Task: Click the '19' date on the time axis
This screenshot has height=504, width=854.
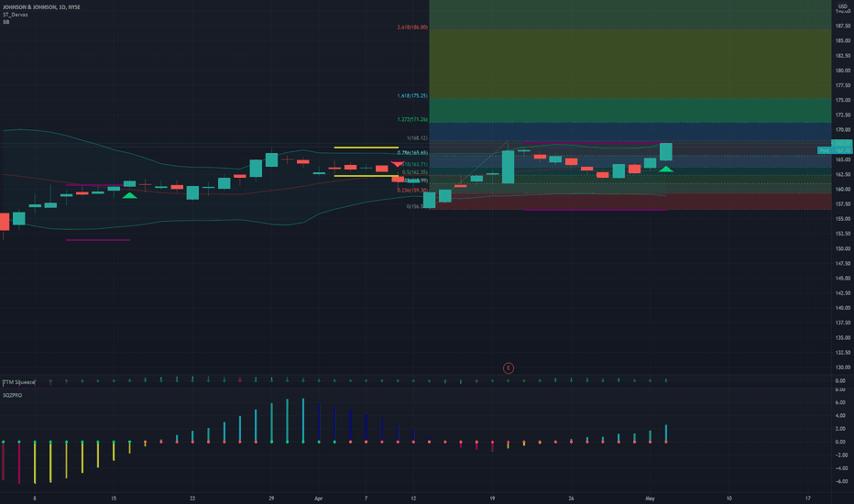Action: 492,499
